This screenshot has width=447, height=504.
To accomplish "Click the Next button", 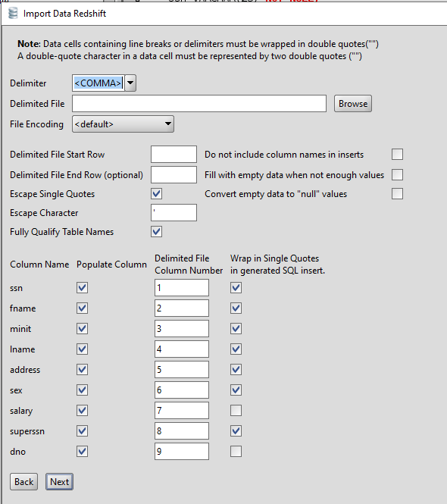I will pos(59,481).
